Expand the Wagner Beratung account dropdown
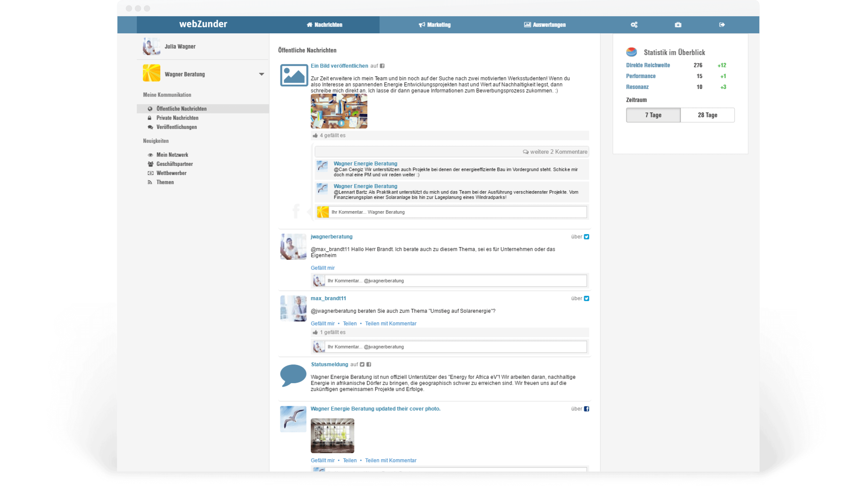Viewport: 868px width, 488px height. (x=262, y=74)
